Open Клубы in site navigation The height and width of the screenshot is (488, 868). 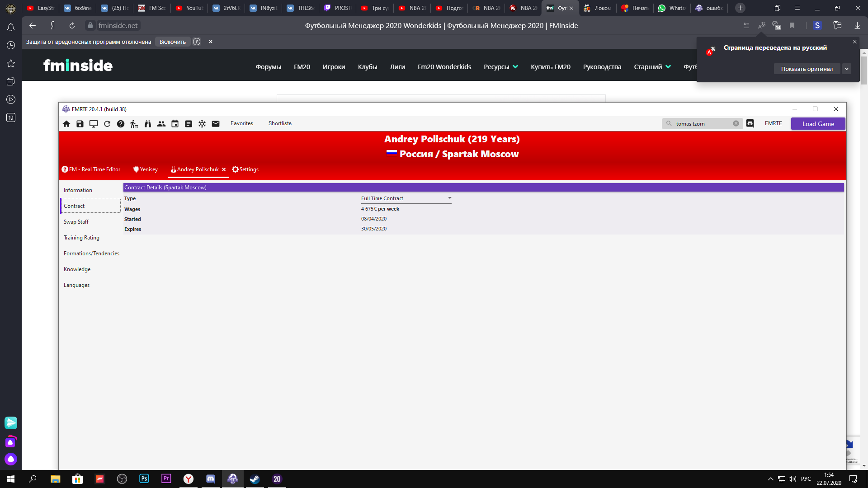point(367,67)
